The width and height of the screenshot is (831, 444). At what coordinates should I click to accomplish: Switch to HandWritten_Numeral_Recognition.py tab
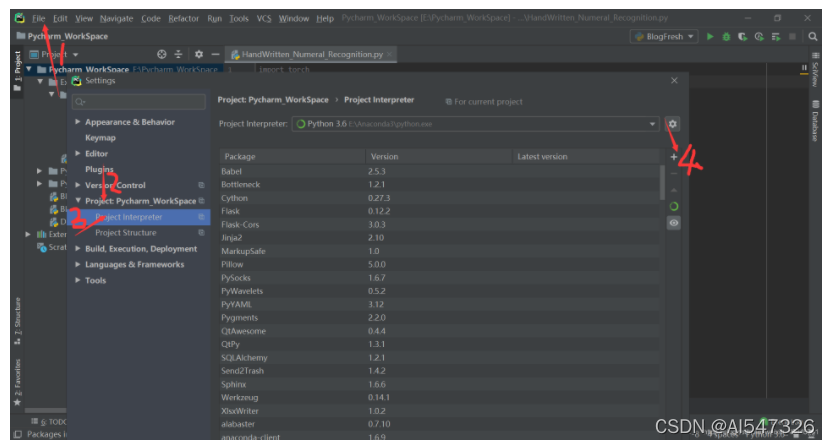point(312,55)
